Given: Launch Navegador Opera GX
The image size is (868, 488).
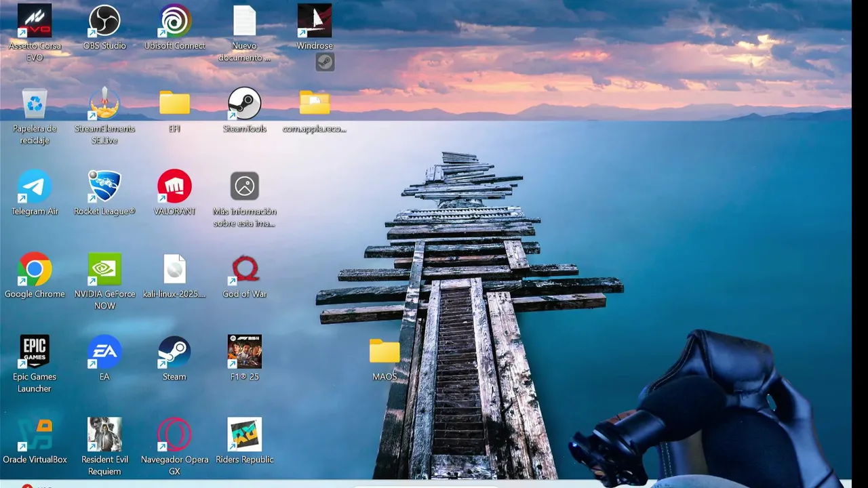Looking at the screenshot, I should coord(174,434).
